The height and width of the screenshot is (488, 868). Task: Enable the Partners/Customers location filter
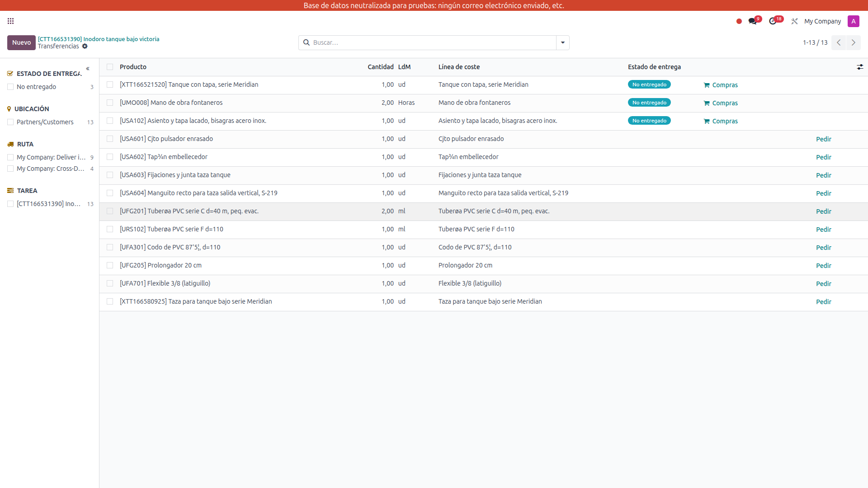(x=10, y=122)
